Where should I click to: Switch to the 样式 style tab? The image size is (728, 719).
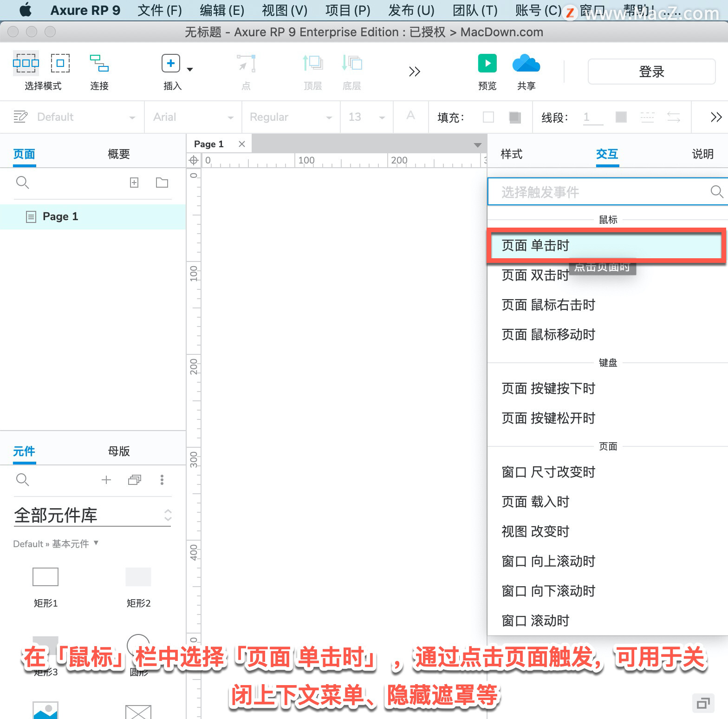(512, 154)
